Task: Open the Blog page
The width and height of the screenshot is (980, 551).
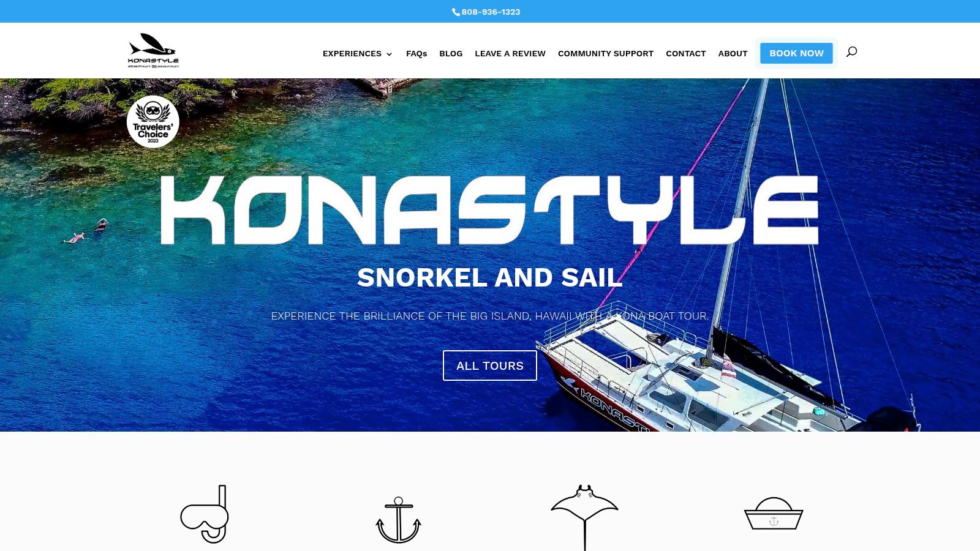Action: 451,54
